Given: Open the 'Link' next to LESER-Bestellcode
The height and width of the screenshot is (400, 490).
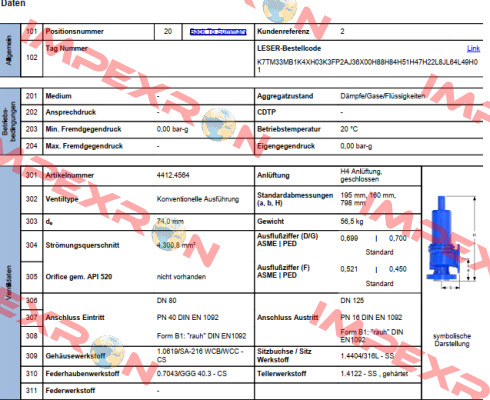Looking at the screenshot, I should pyautogui.click(x=473, y=48).
